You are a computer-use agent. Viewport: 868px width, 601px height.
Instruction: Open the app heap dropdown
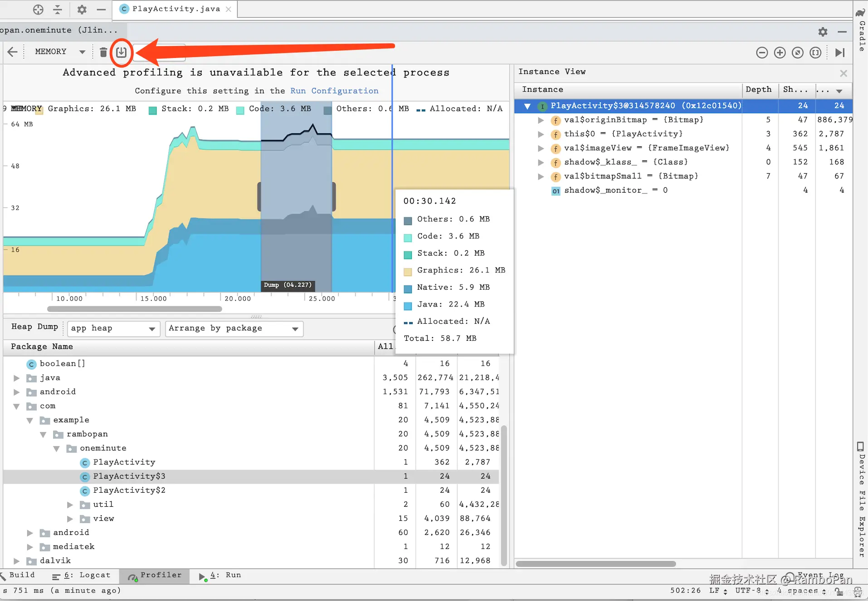tap(113, 329)
